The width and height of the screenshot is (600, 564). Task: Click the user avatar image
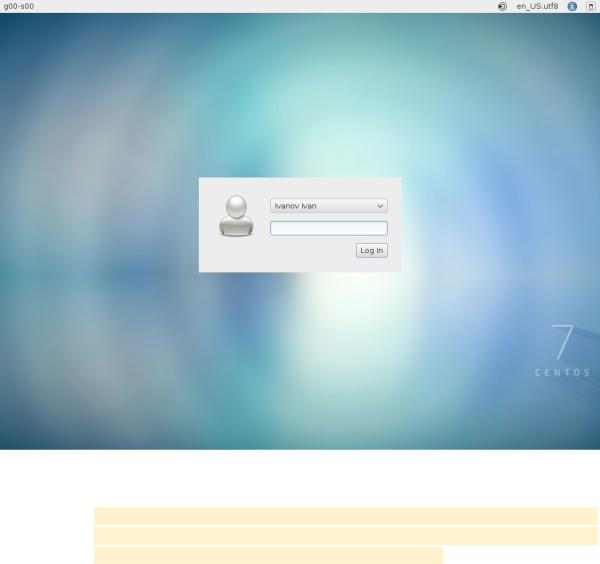point(236,216)
